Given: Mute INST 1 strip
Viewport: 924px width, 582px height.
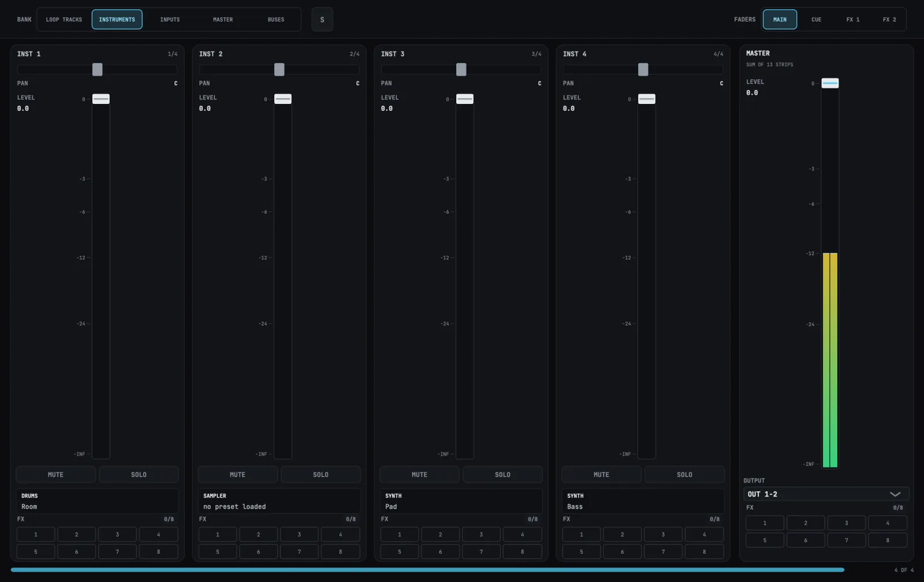Looking at the screenshot, I should coord(56,475).
